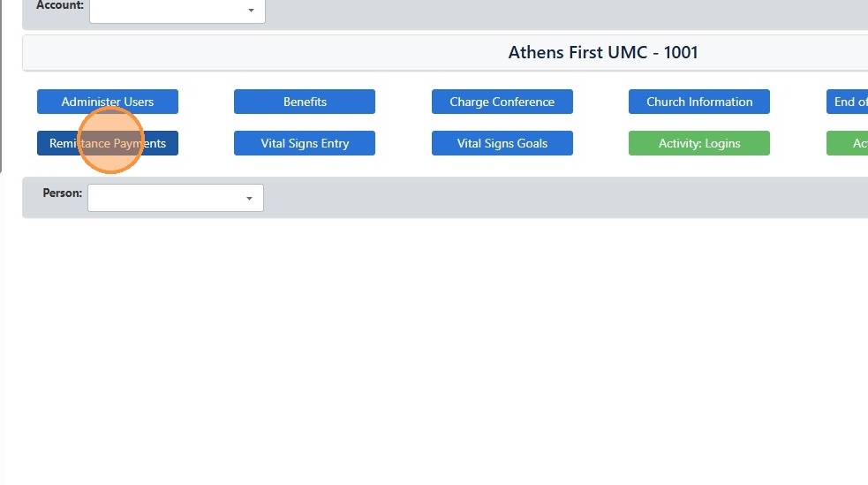
Task: Click the Benefits button
Action: pyautogui.click(x=305, y=102)
